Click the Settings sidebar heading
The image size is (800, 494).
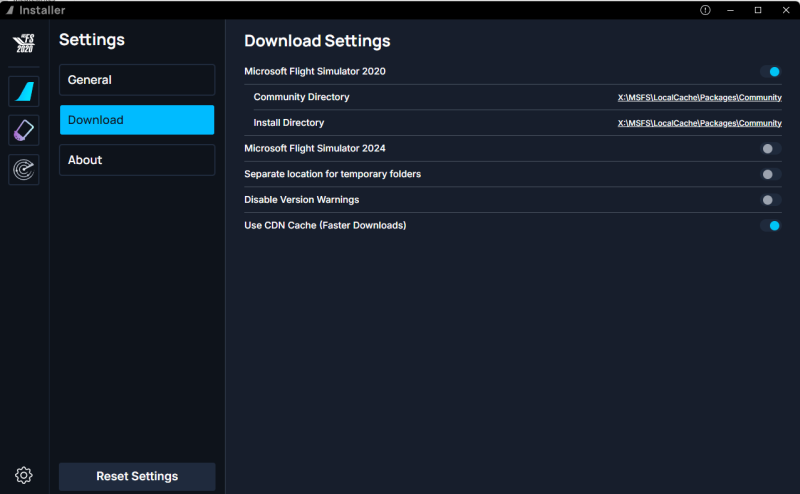(x=92, y=40)
